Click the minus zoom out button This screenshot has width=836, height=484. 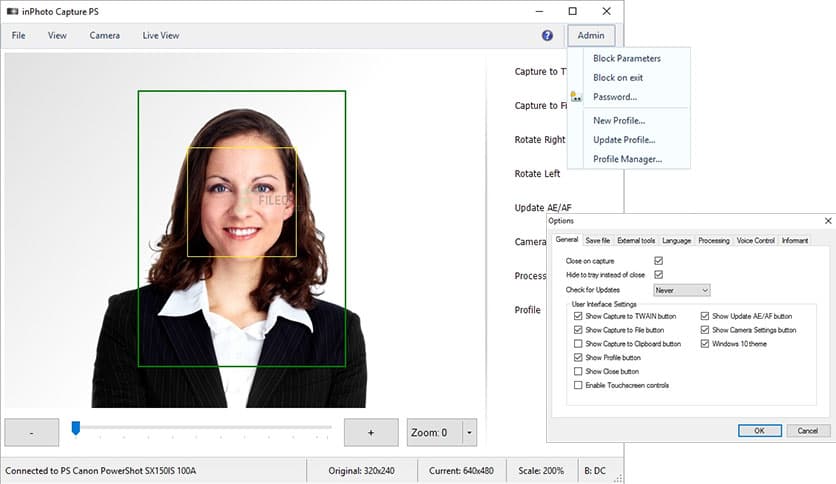31,432
